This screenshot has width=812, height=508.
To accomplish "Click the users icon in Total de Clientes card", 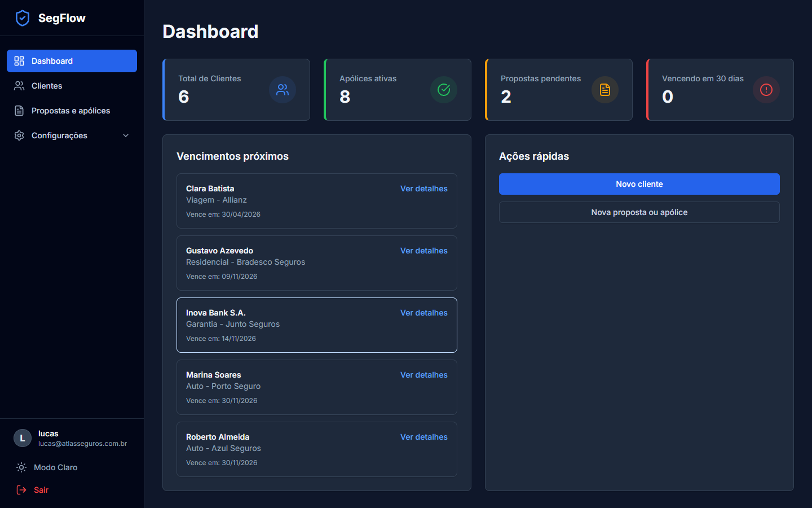I will click(283, 90).
